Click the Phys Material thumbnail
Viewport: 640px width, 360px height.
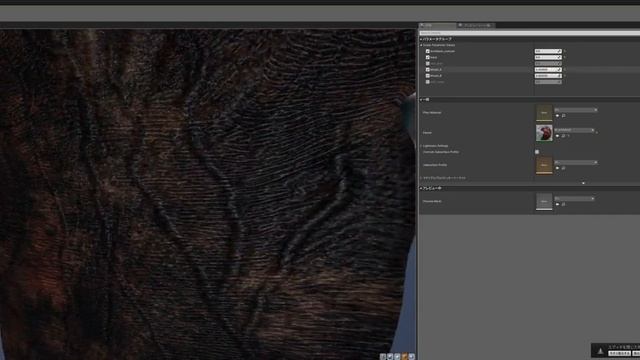pyautogui.click(x=544, y=113)
